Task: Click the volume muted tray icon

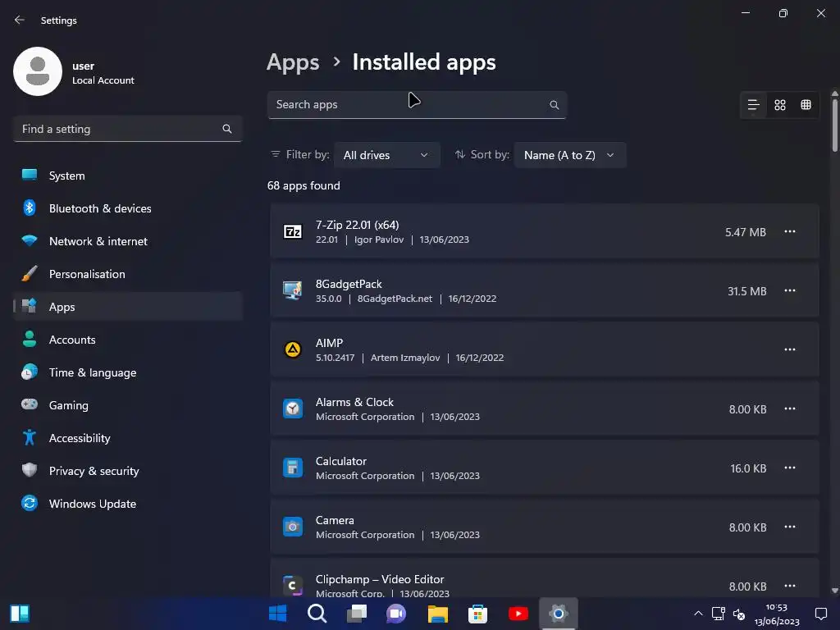Action: point(739,614)
